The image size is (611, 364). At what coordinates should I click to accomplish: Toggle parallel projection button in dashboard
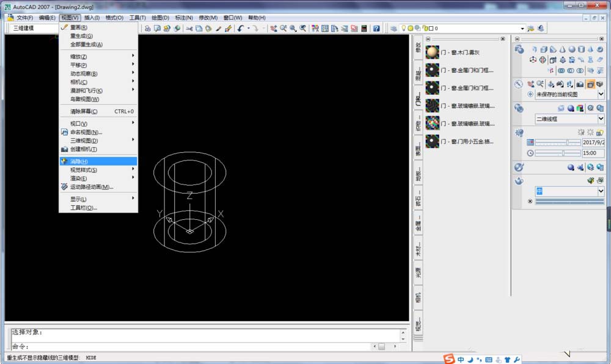coord(590,84)
